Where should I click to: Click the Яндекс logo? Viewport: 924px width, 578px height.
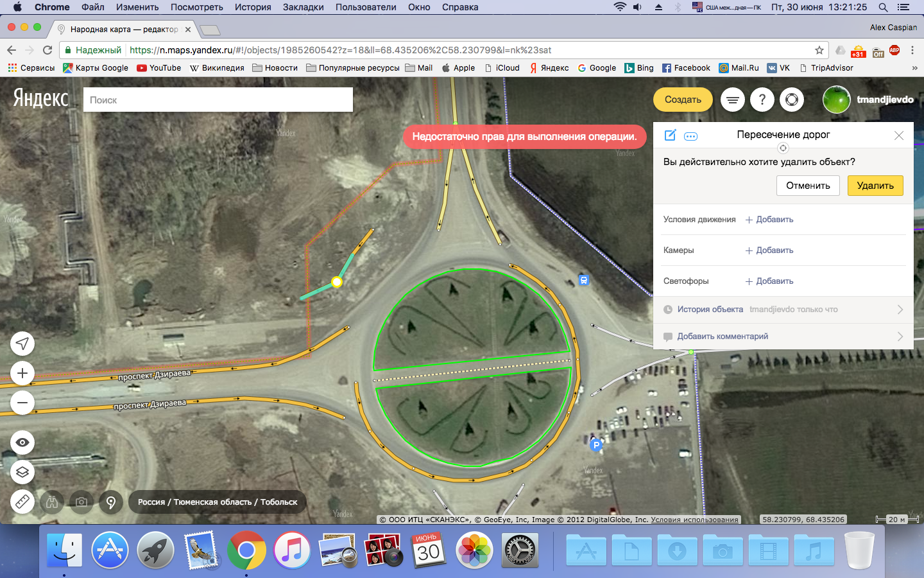pyautogui.click(x=41, y=98)
